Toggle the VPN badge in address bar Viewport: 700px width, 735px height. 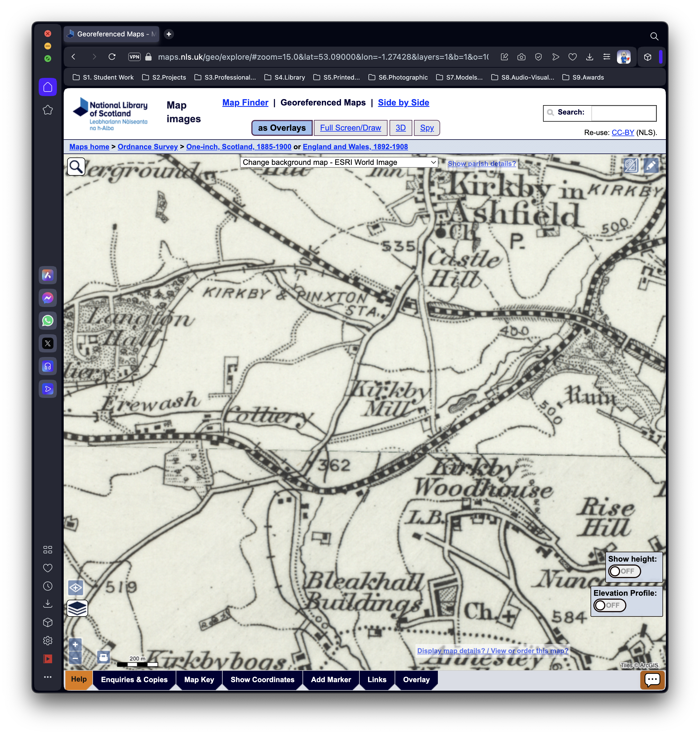pyautogui.click(x=134, y=57)
